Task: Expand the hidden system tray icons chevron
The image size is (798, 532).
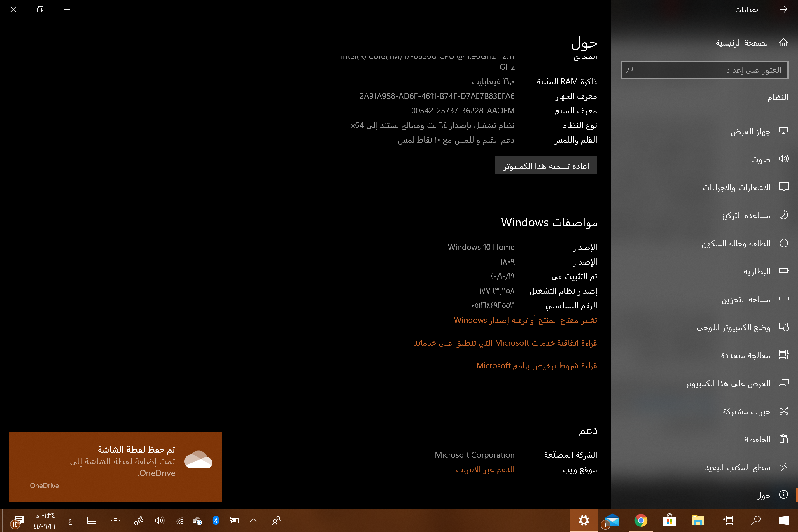Action: point(253,520)
